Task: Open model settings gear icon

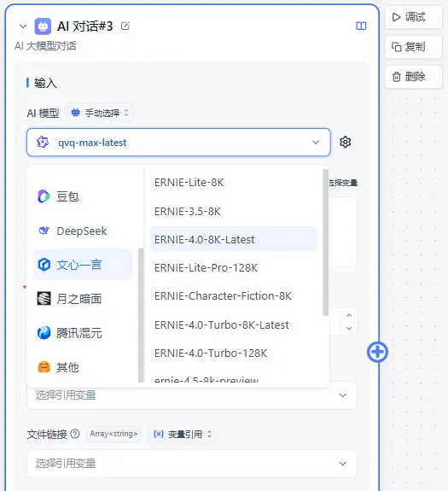Action: [346, 142]
